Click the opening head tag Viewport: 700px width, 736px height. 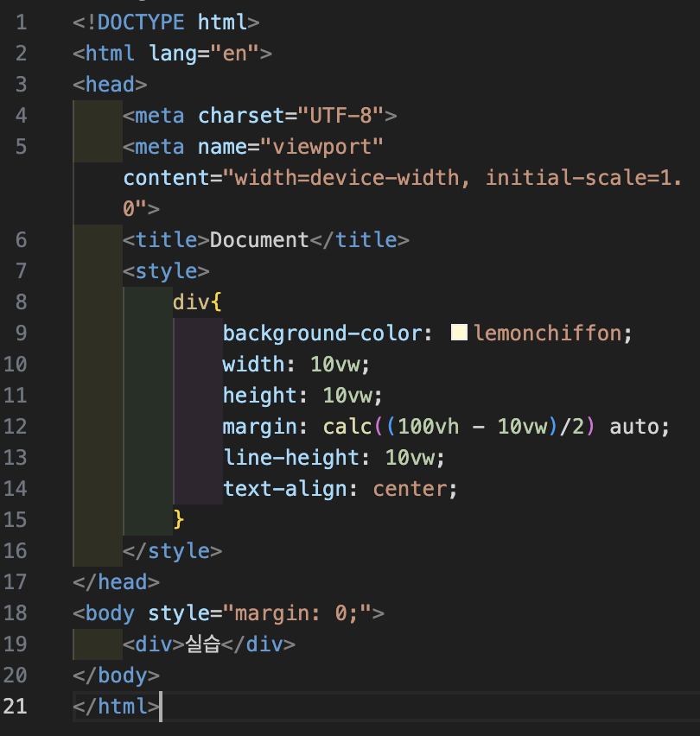[x=110, y=85]
